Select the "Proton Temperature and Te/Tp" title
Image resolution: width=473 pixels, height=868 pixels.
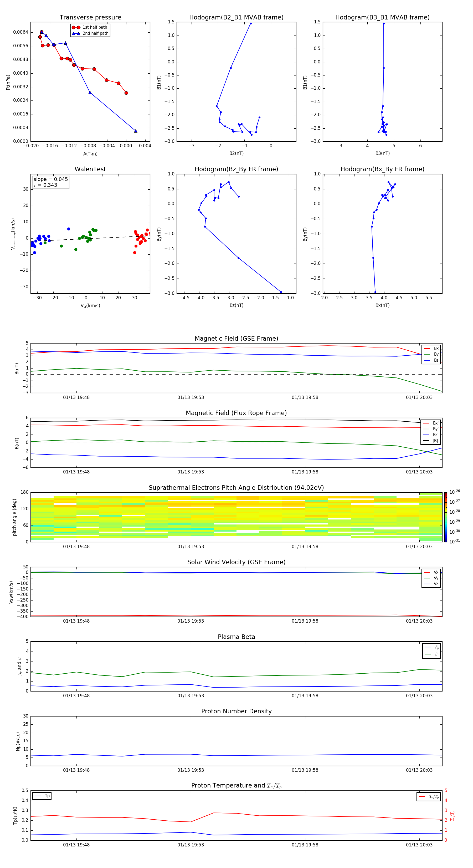coord(236,786)
